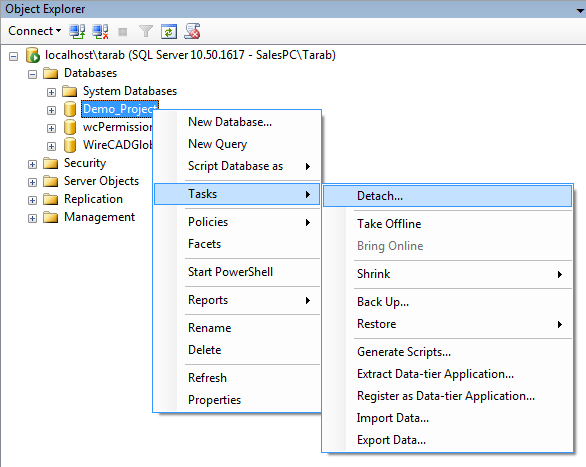586x467 pixels.
Task: Expand the System Databases folder
Action: coord(51,92)
